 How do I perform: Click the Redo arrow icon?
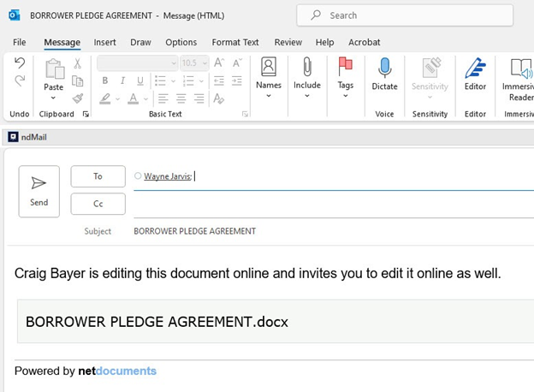[x=20, y=80]
